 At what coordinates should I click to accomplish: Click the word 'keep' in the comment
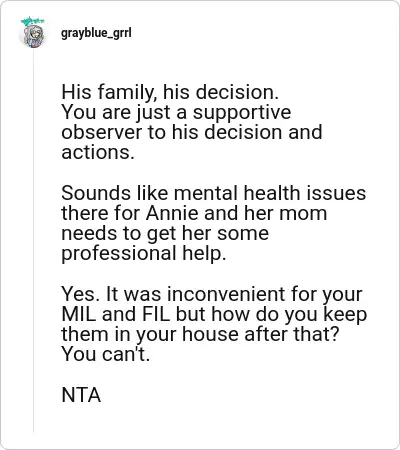345,315
